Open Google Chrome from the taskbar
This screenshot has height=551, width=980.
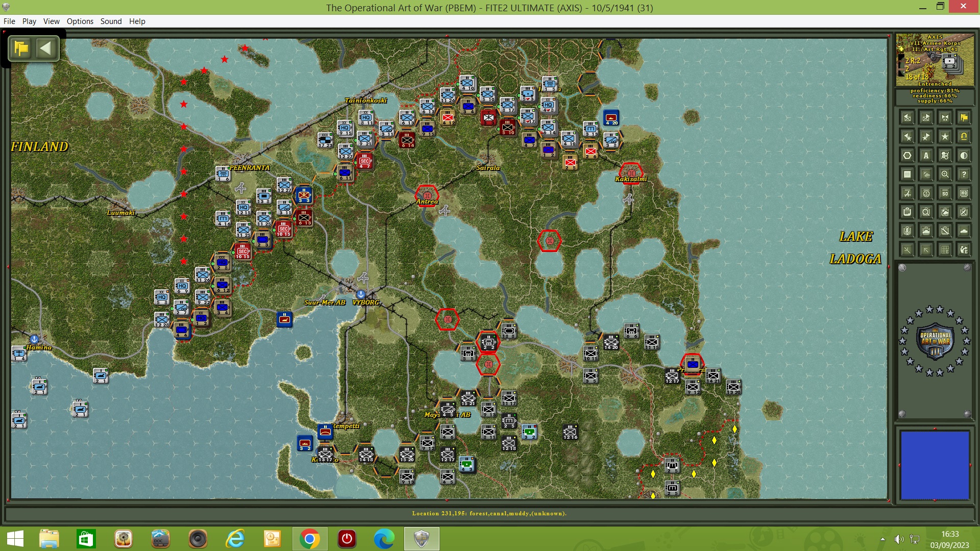click(309, 539)
